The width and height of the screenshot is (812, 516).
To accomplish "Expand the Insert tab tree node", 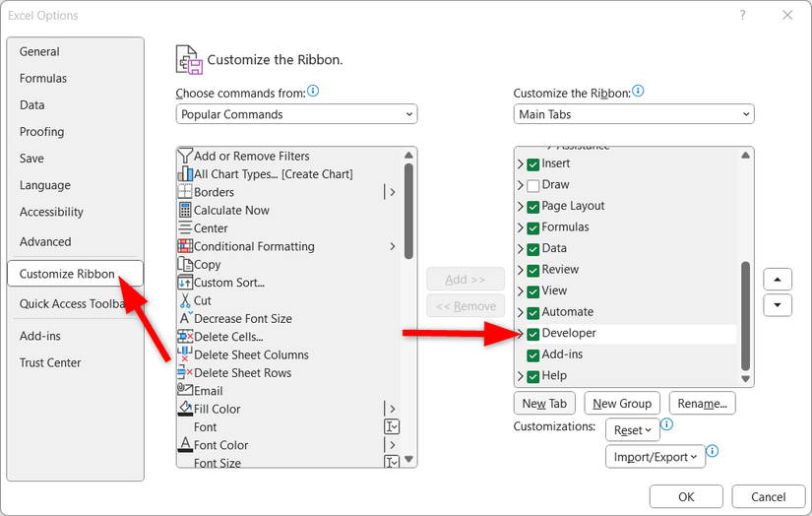I will (x=521, y=164).
